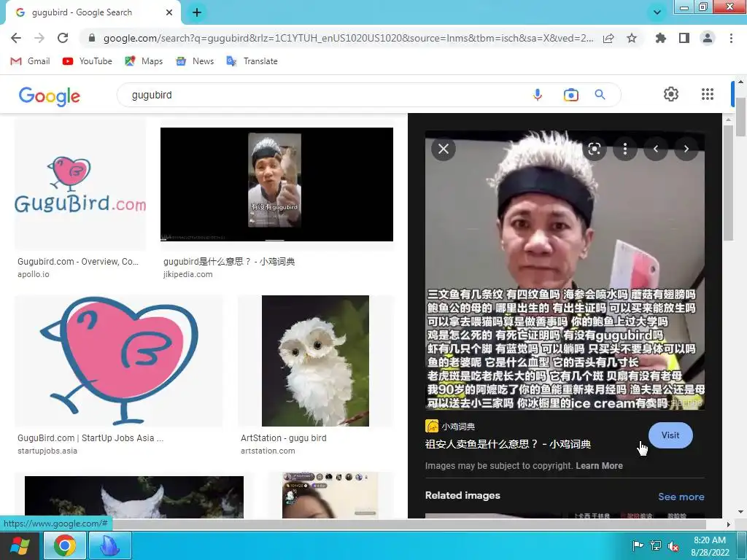This screenshot has height=560, width=747.
Task: Click the Visit button
Action: coord(670,435)
